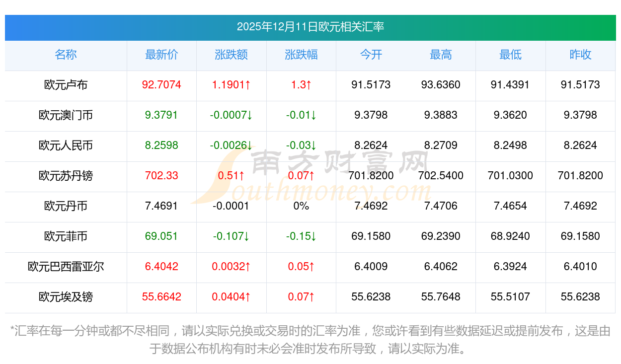621x364 pixels.
Task: Click high value 55.7648
Action: (441, 297)
